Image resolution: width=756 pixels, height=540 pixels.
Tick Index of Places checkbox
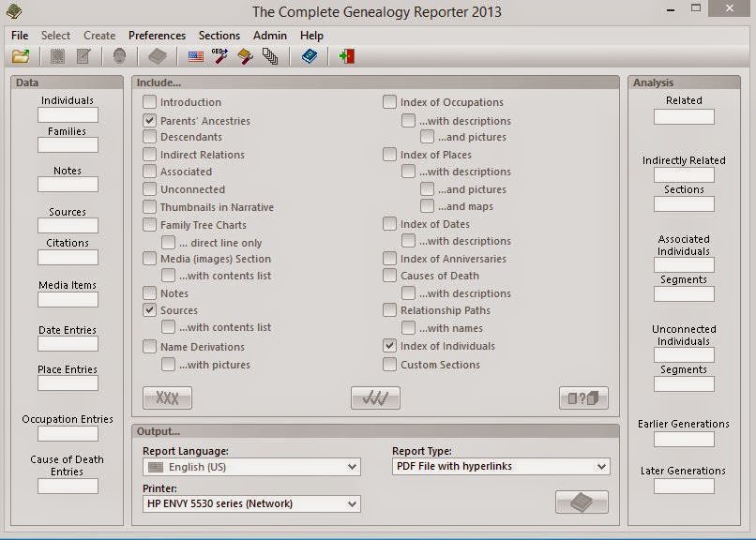click(389, 154)
